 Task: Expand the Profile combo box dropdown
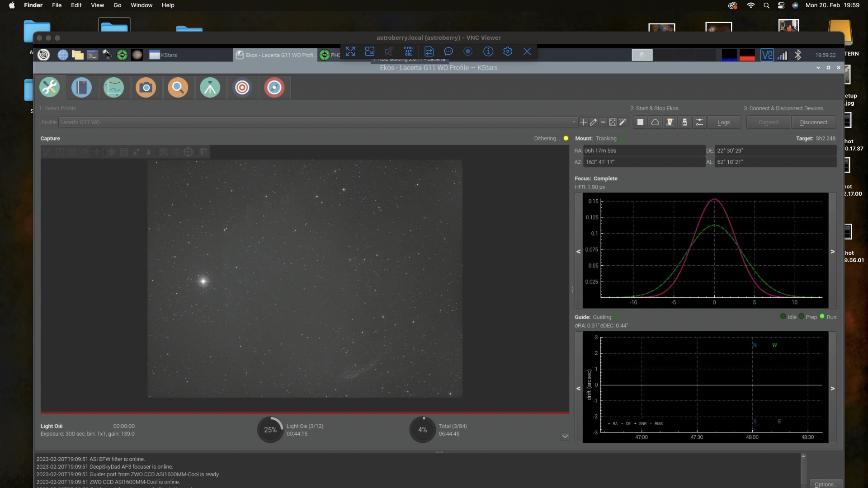[574, 122]
